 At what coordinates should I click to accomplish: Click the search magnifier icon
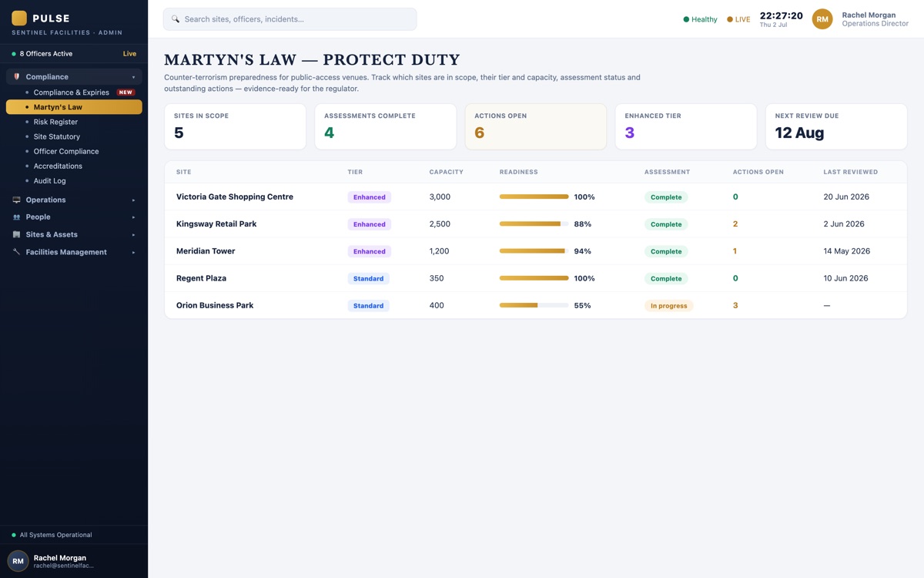[x=176, y=19]
